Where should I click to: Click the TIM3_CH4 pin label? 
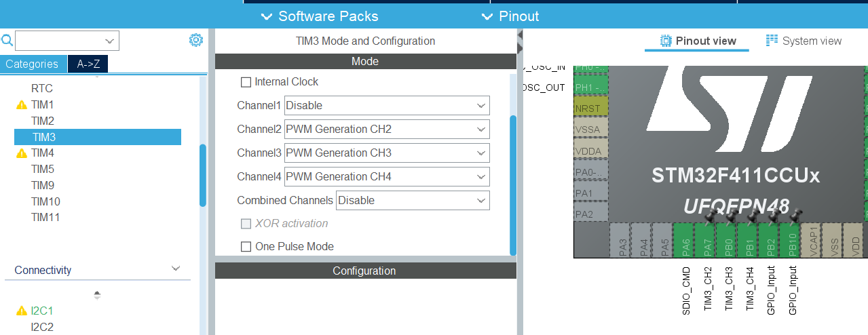click(x=750, y=289)
